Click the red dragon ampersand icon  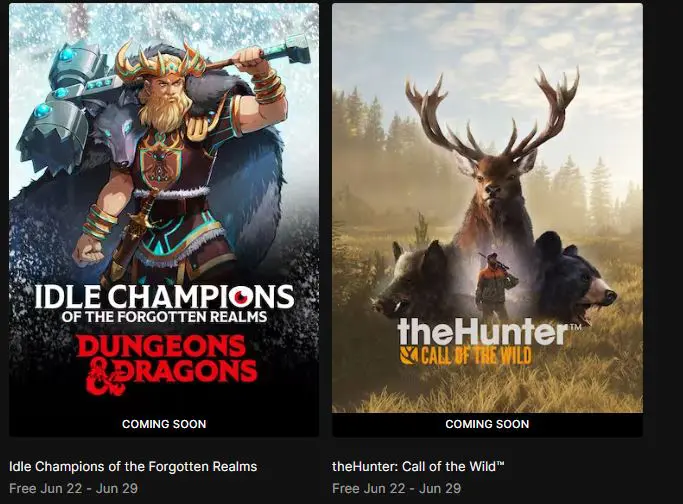tap(103, 376)
